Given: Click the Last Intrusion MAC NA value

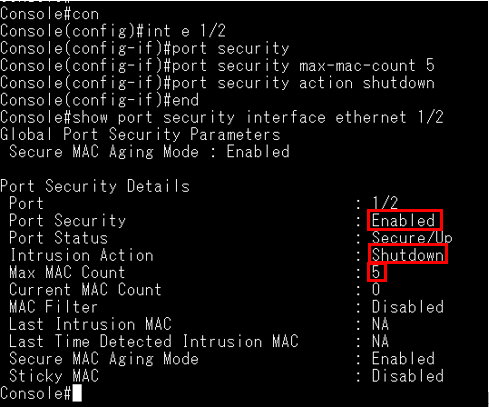Looking at the screenshot, I should click(x=380, y=324).
